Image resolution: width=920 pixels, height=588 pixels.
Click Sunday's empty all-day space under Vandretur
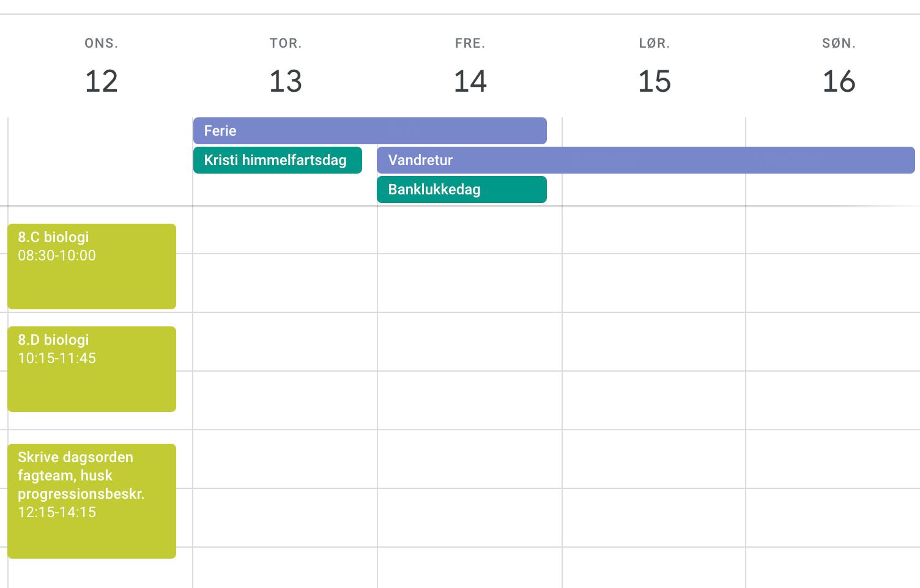832,189
